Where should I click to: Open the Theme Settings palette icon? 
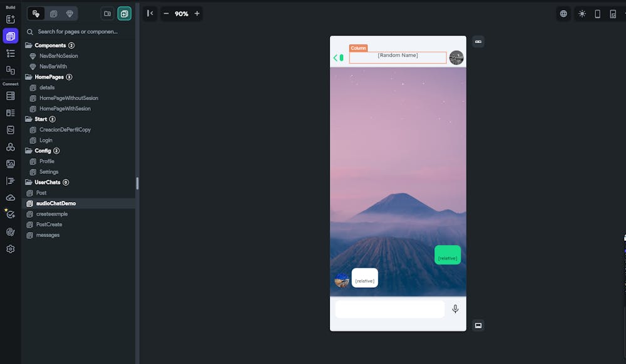click(11, 232)
